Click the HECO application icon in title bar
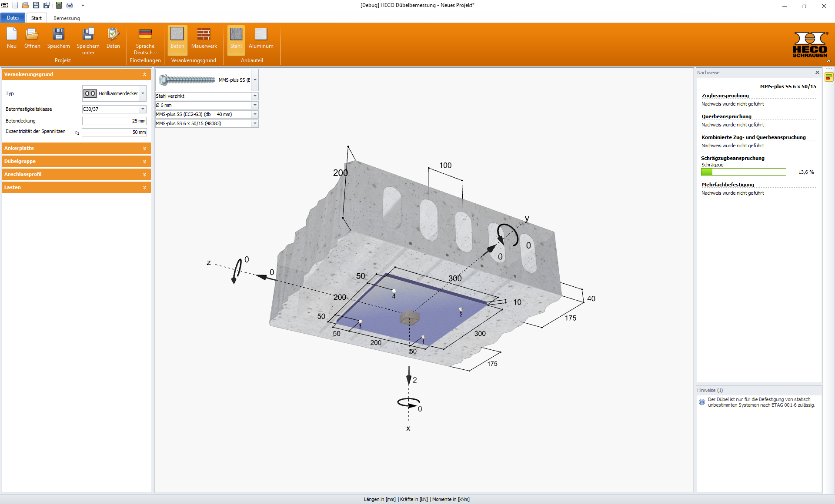835x504 pixels. tap(4, 5)
